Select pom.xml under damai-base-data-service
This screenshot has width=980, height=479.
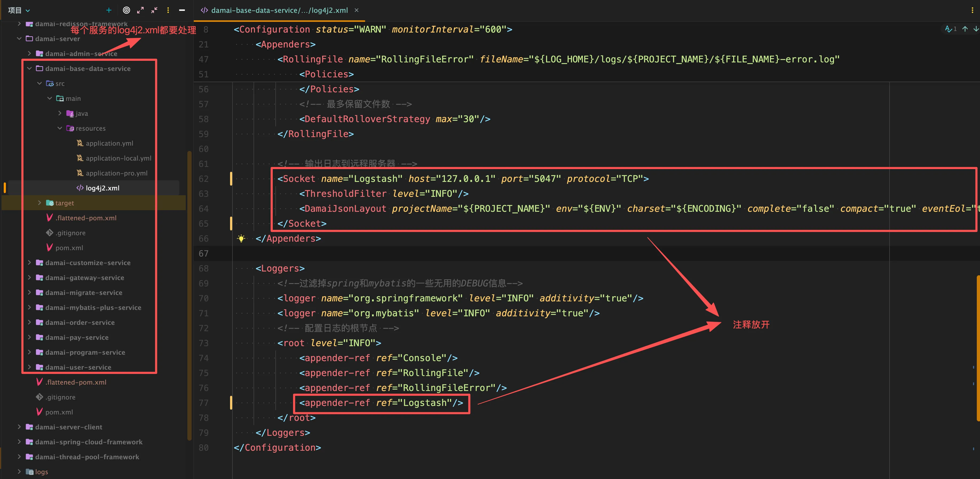click(69, 248)
